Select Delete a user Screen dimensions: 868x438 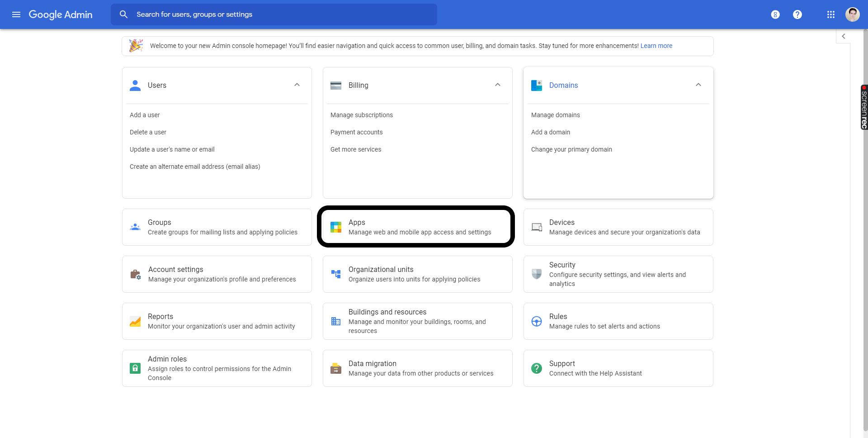click(x=148, y=132)
